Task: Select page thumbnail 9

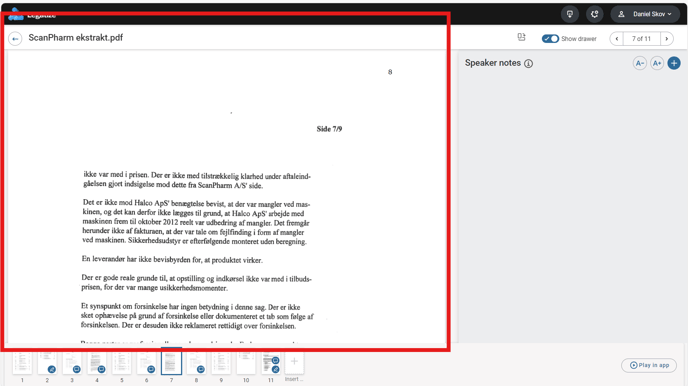Action: [221, 362]
